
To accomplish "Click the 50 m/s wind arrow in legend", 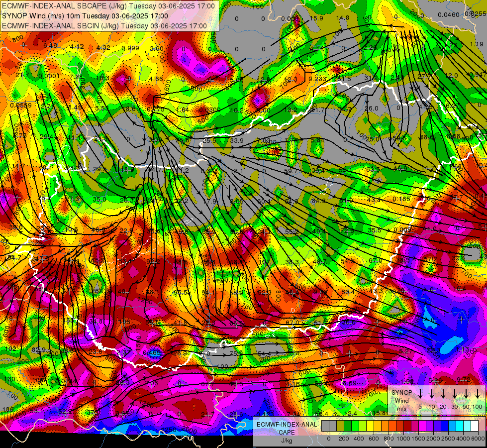I will (x=466, y=393).
